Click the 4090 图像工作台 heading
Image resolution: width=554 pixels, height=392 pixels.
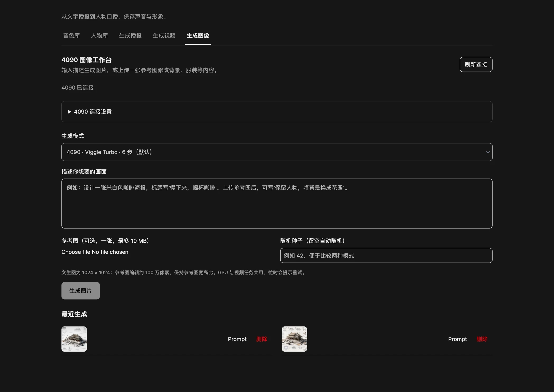pyautogui.click(x=86, y=60)
